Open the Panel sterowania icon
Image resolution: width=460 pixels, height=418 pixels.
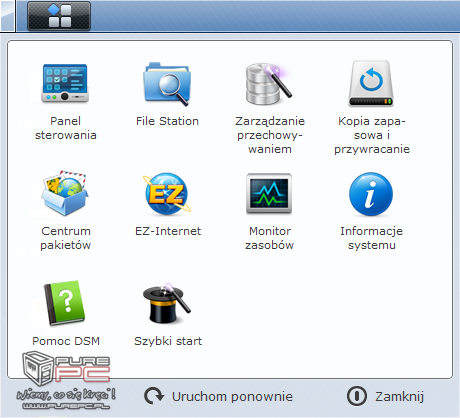pos(65,83)
